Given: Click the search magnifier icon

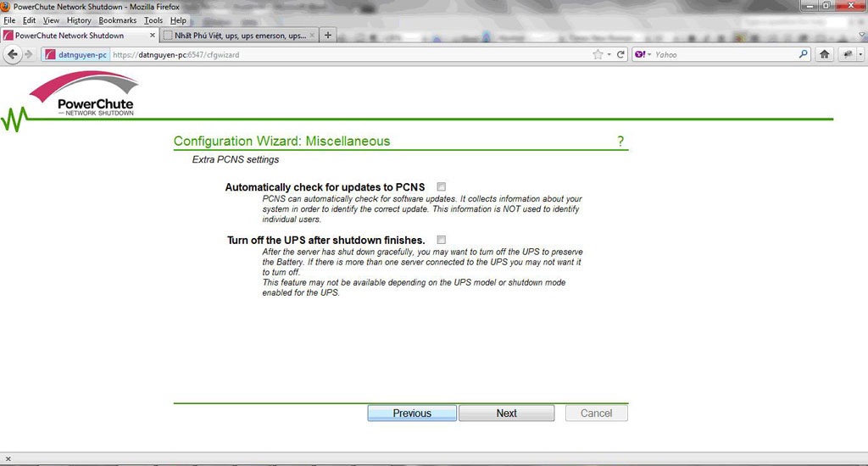Looking at the screenshot, I should [x=804, y=54].
